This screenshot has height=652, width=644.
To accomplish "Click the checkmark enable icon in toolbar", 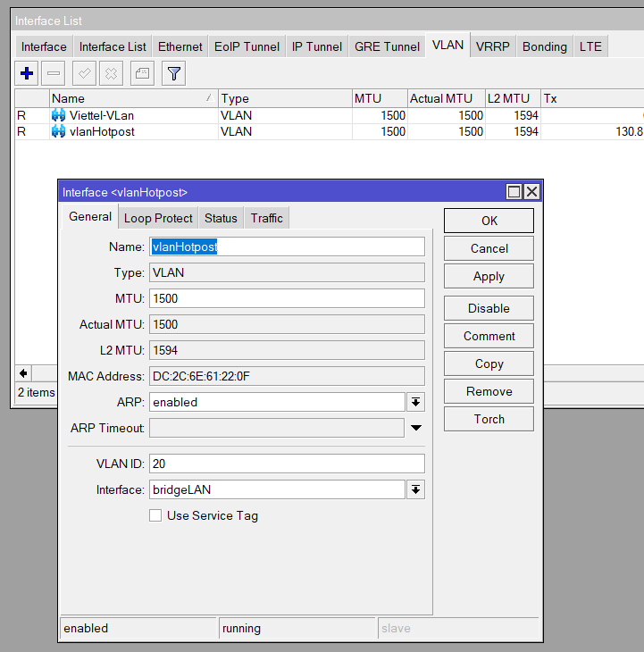I will (x=84, y=74).
